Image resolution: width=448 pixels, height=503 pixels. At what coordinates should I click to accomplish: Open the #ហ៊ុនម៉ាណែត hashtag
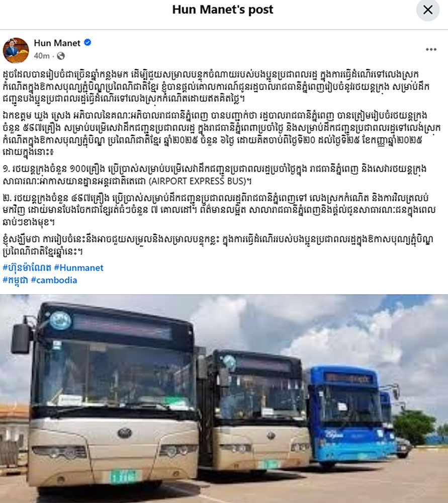27,268
